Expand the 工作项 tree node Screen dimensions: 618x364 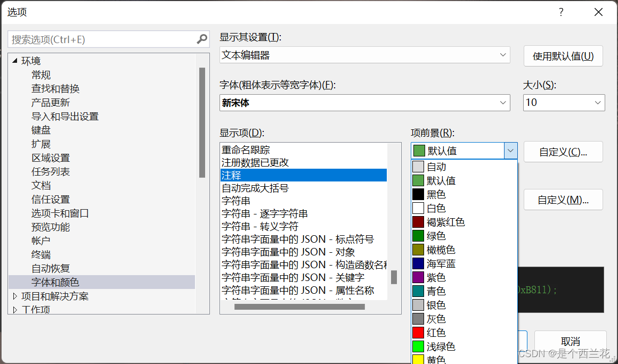pyautogui.click(x=15, y=310)
